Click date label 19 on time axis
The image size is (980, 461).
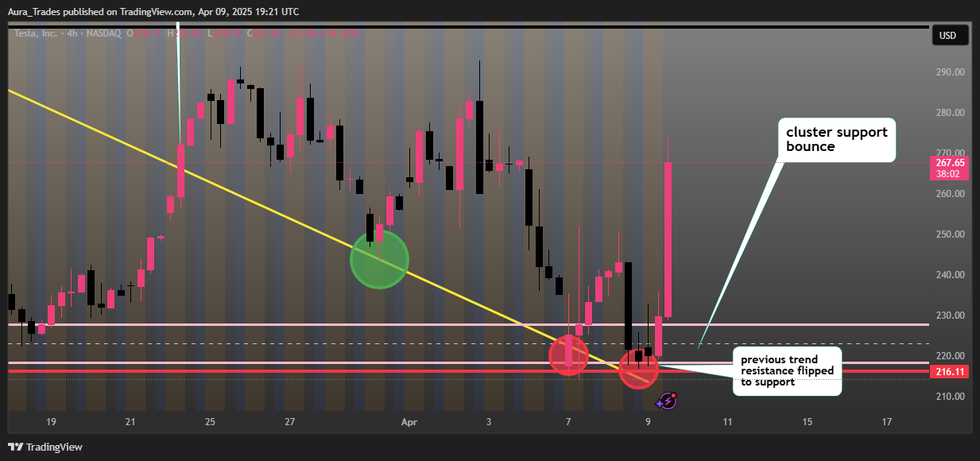click(x=51, y=422)
